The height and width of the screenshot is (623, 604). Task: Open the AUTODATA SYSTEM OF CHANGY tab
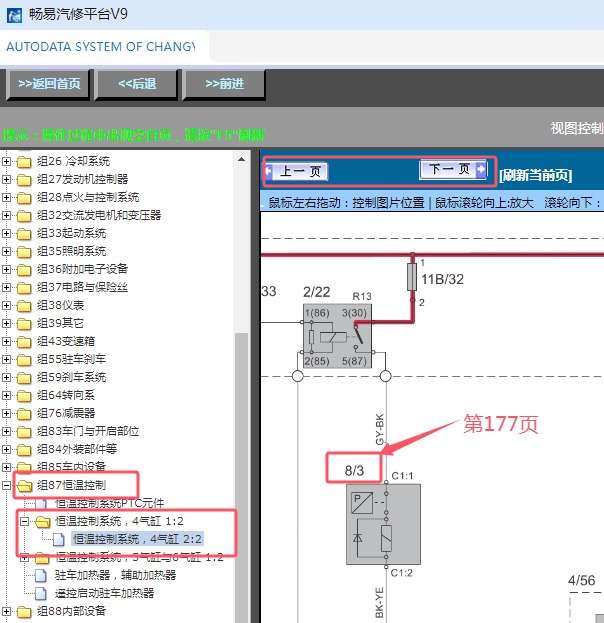101,47
